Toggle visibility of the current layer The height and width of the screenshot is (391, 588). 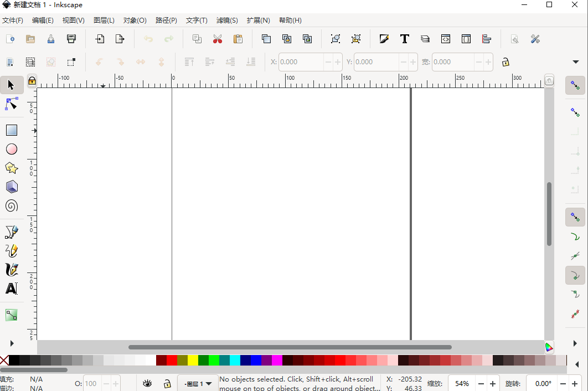point(147,383)
